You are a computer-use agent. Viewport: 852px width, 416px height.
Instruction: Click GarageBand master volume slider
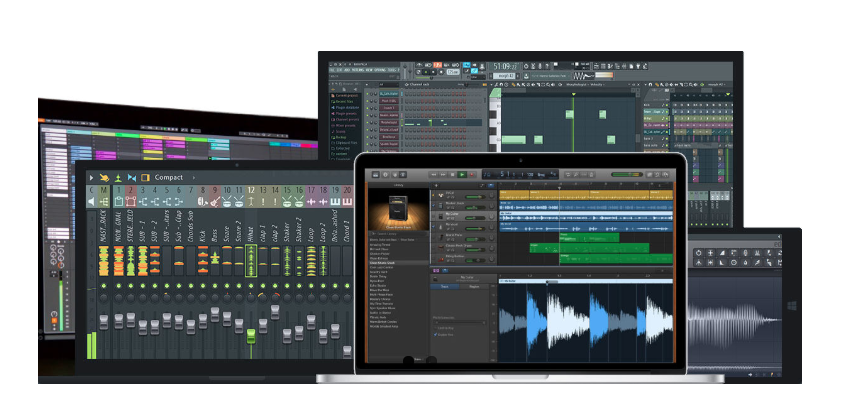click(x=626, y=175)
